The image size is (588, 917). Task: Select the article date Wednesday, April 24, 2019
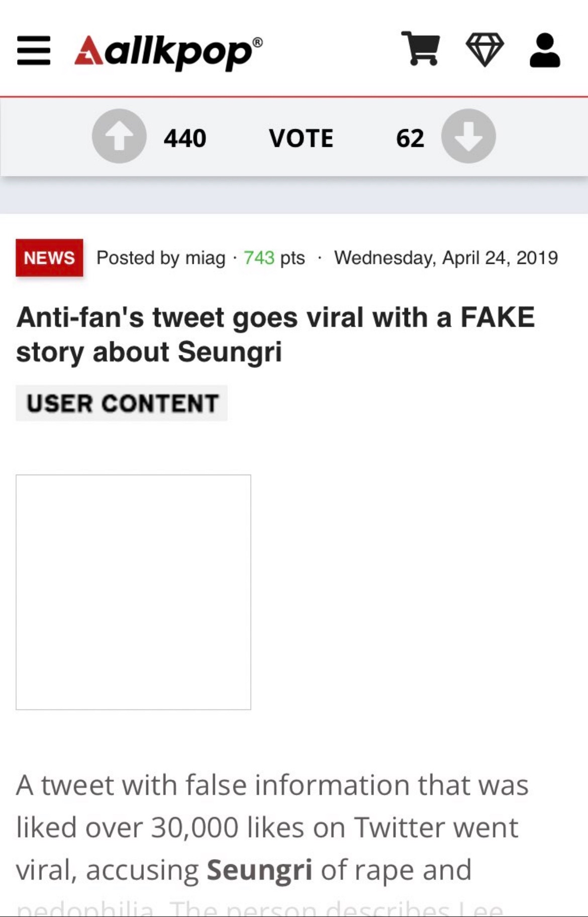coord(446,258)
